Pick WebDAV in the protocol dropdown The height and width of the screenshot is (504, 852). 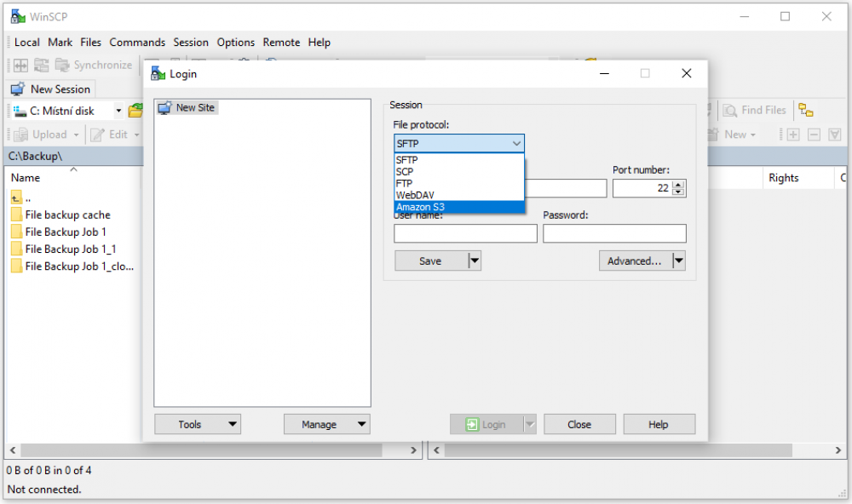tap(415, 195)
